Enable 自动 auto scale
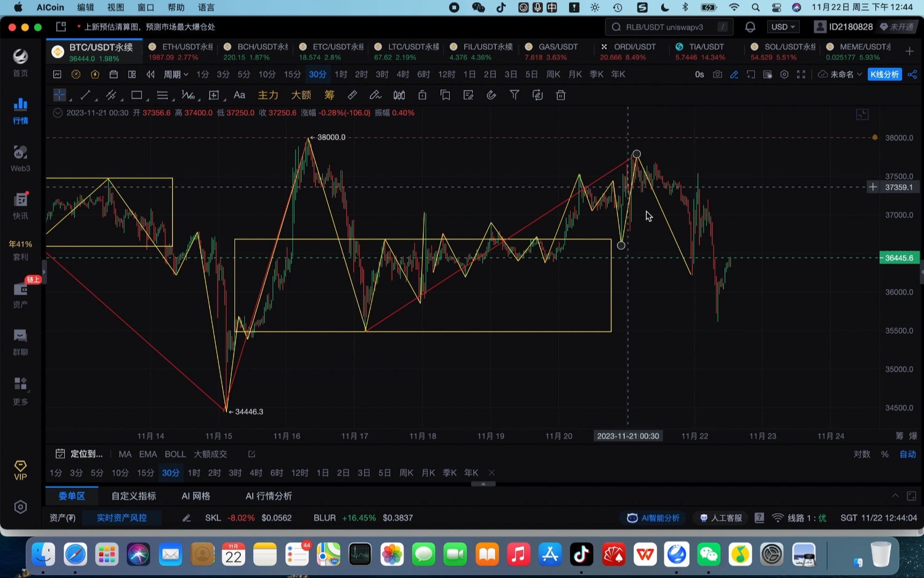This screenshot has height=578, width=924. [x=907, y=454]
